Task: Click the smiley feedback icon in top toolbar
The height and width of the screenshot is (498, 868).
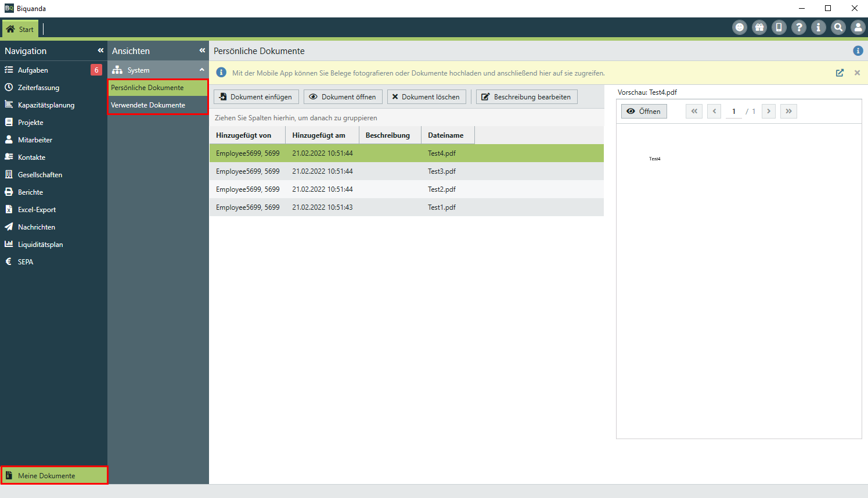Action: [740, 27]
